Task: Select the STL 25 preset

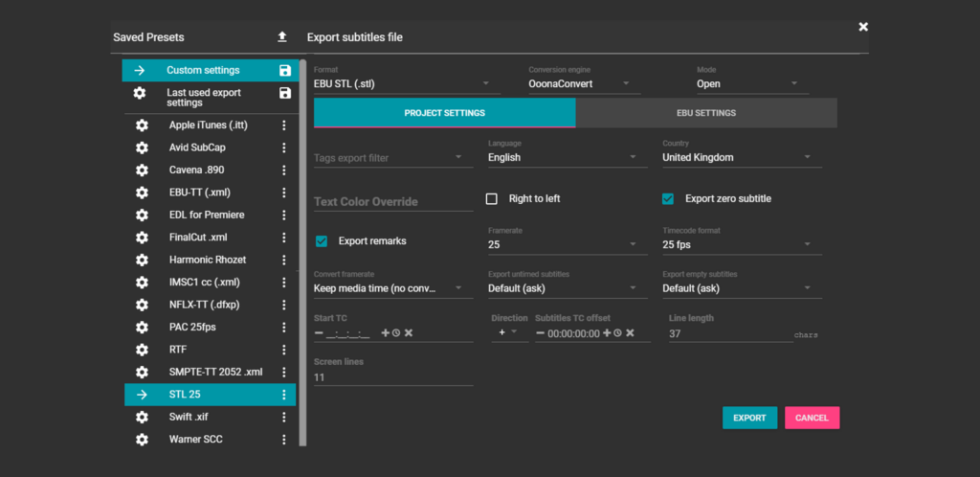Action: (x=210, y=395)
